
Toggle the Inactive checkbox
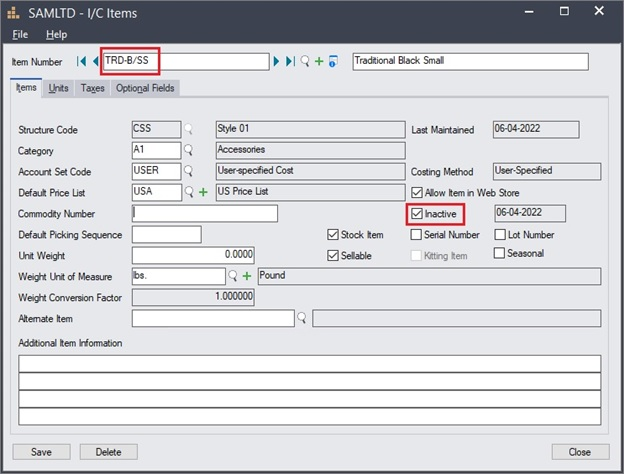tap(417, 214)
